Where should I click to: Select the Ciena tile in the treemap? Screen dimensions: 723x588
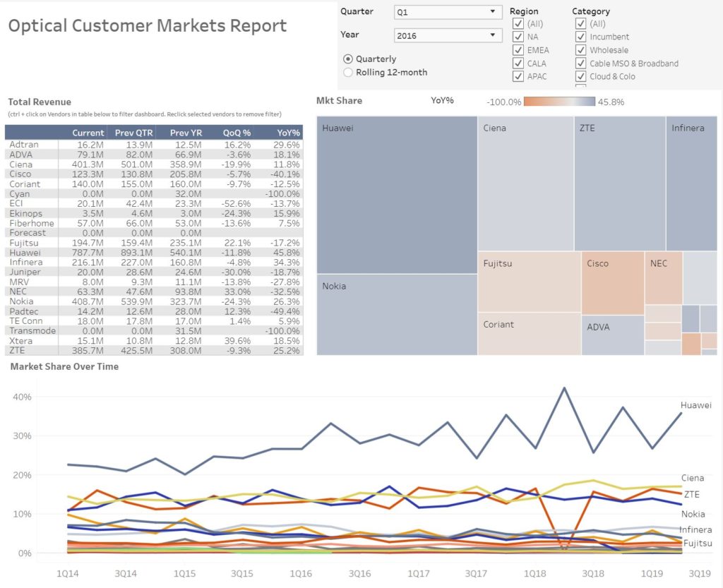[x=525, y=184]
